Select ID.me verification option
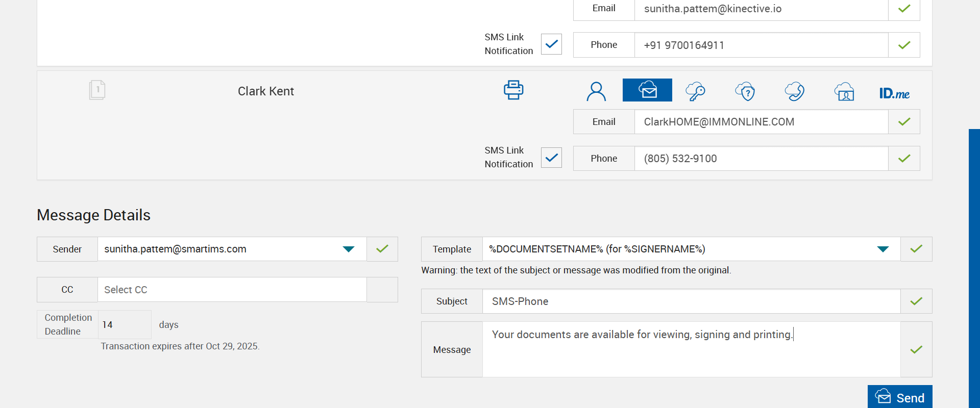 click(894, 93)
